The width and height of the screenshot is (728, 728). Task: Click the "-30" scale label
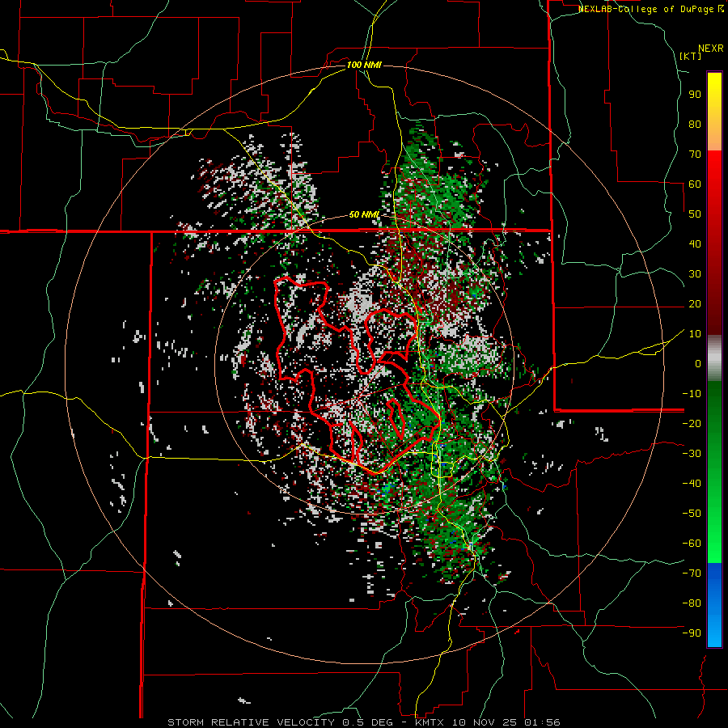click(x=692, y=454)
